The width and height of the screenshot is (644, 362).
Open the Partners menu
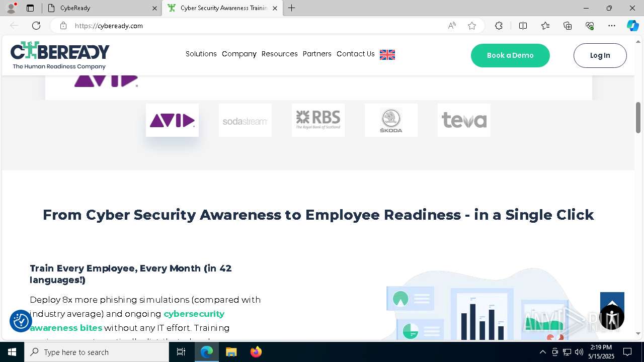click(317, 54)
